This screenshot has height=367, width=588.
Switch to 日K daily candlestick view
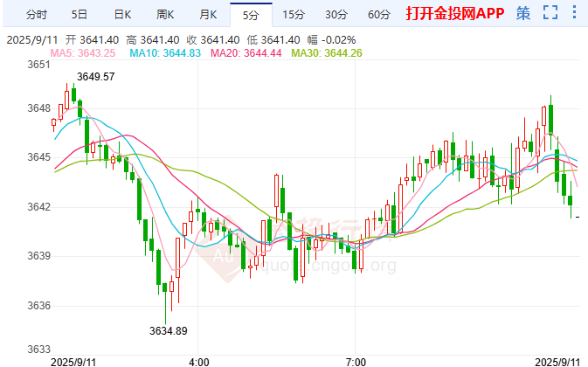(x=122, y=14)
